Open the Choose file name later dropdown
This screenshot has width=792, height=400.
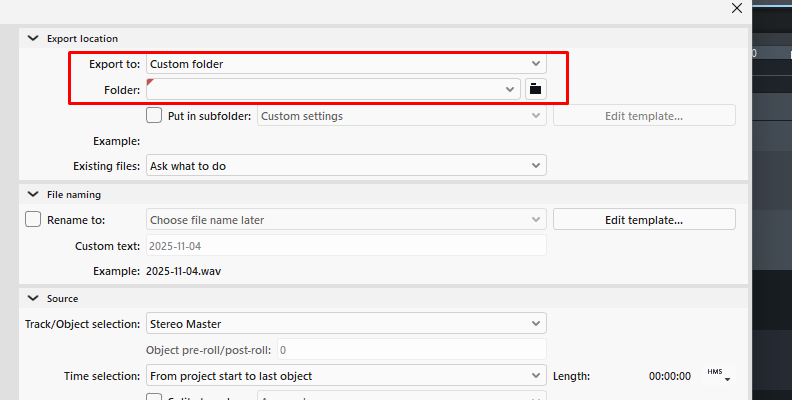[345, 219]
